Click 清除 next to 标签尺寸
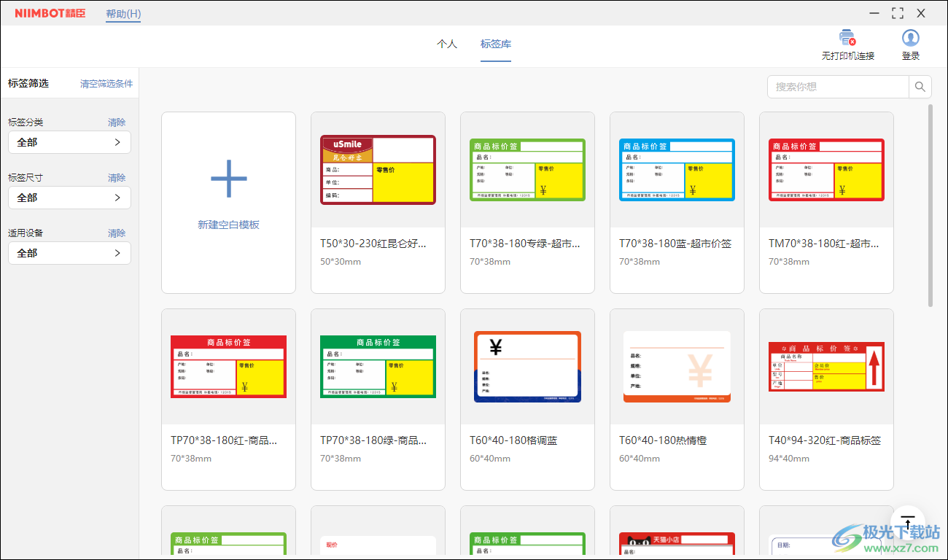The image size is (948, 560). [x=117, y=178]
